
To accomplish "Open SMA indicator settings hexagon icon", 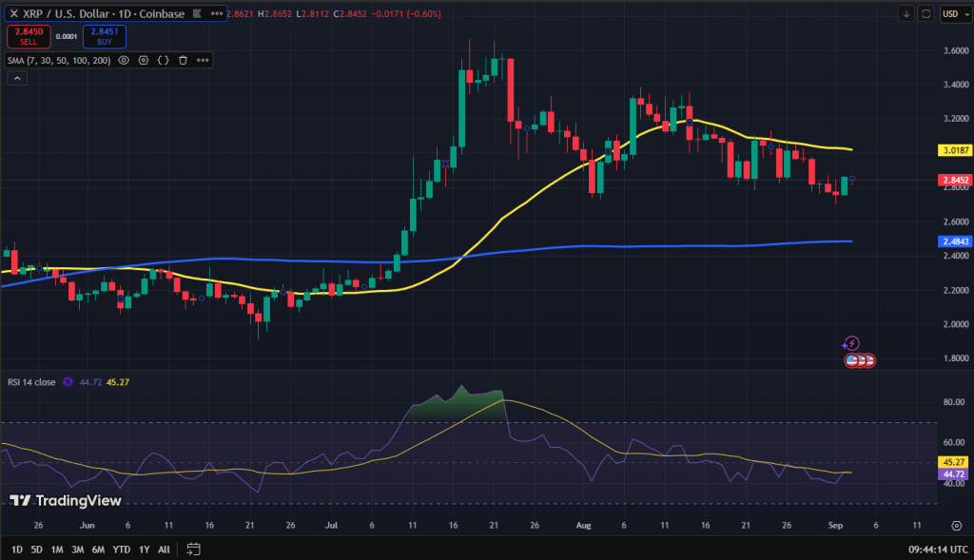I will (144, 60).
